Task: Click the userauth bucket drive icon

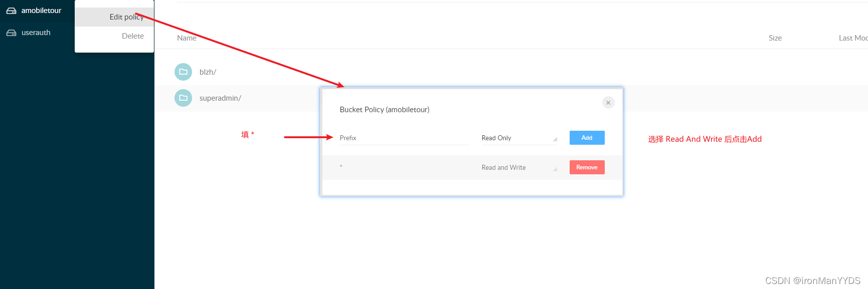Action: [x=11, y=33]
